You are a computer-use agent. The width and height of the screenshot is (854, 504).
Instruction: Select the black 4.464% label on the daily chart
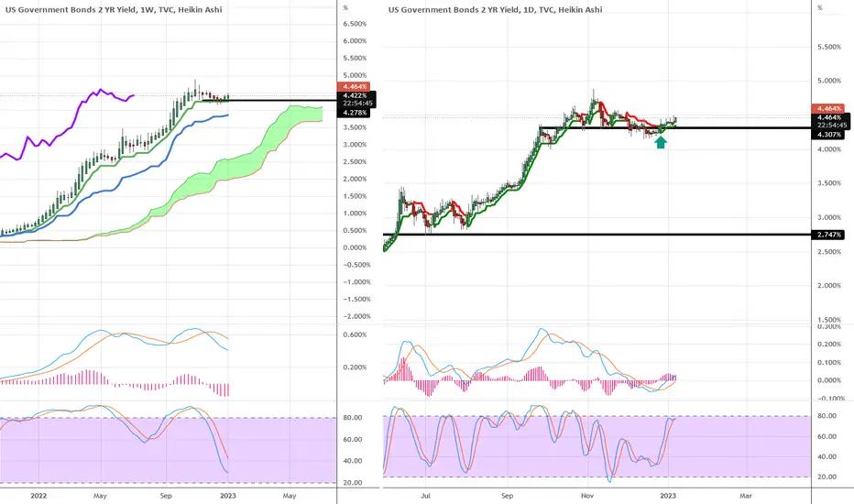[830, 117]
